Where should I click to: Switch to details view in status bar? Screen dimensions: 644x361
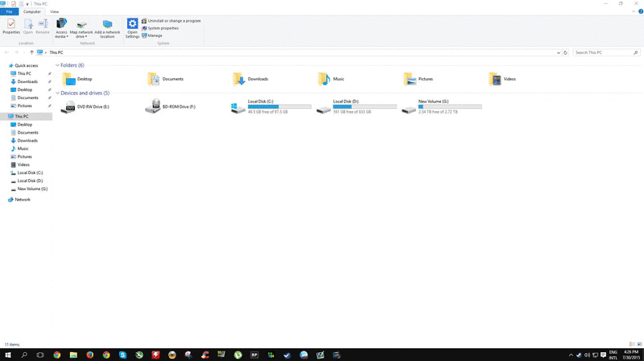click(632, 344)
